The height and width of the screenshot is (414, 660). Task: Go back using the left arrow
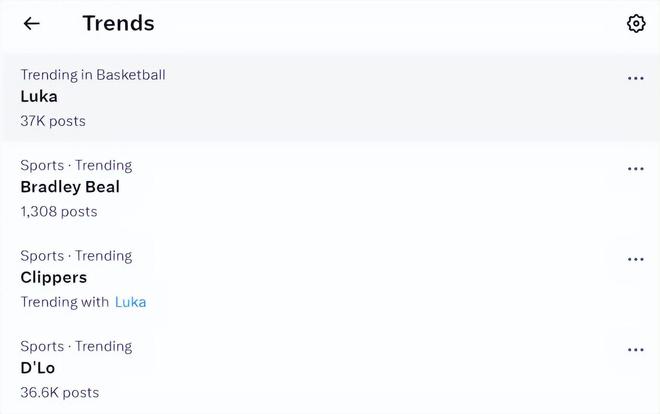point(32,23)
